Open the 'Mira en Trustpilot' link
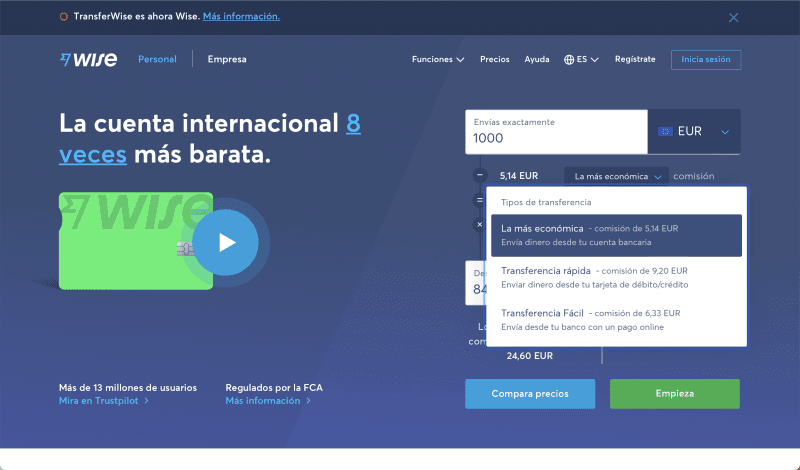800x470 pixels. click(x=104, y=401)
